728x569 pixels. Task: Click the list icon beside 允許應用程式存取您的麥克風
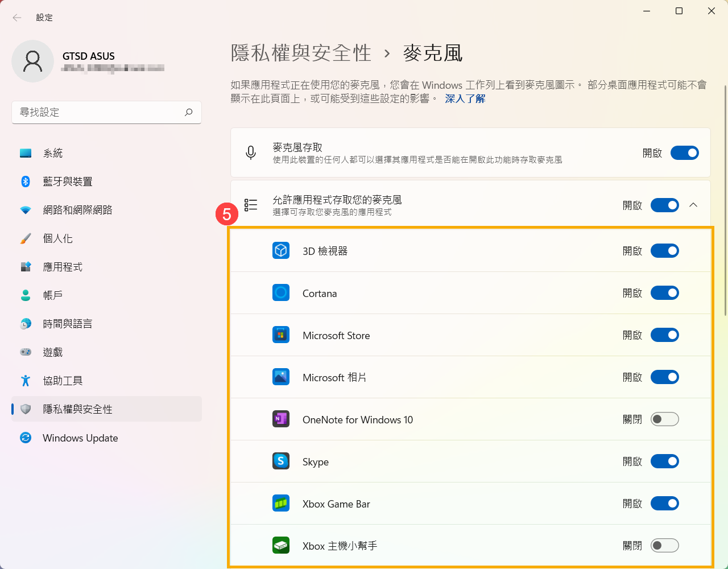[251, 205]
